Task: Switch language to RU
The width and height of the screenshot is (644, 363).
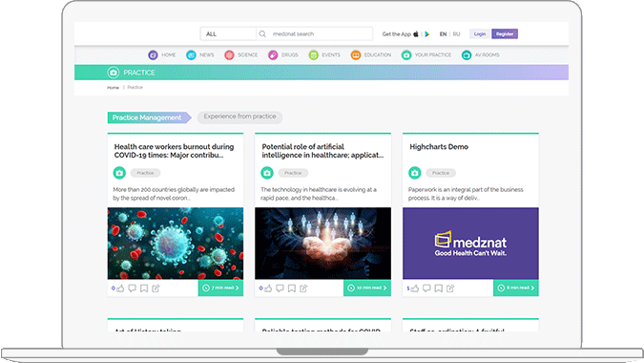Action: point(456,34)
